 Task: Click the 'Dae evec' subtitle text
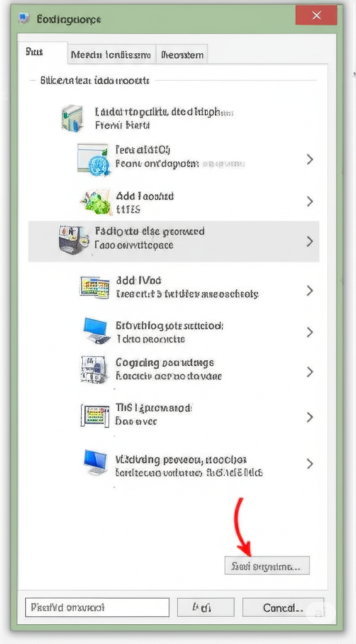136,421
